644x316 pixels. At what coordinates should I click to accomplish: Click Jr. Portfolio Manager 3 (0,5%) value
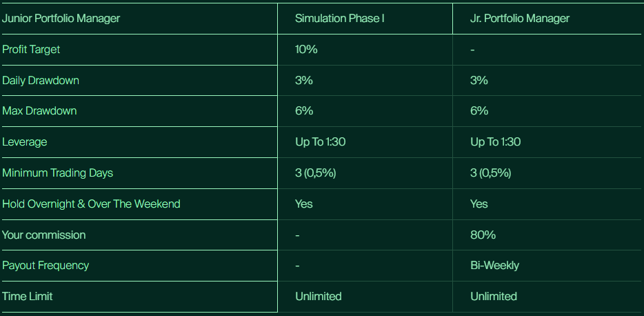[491, 172]
